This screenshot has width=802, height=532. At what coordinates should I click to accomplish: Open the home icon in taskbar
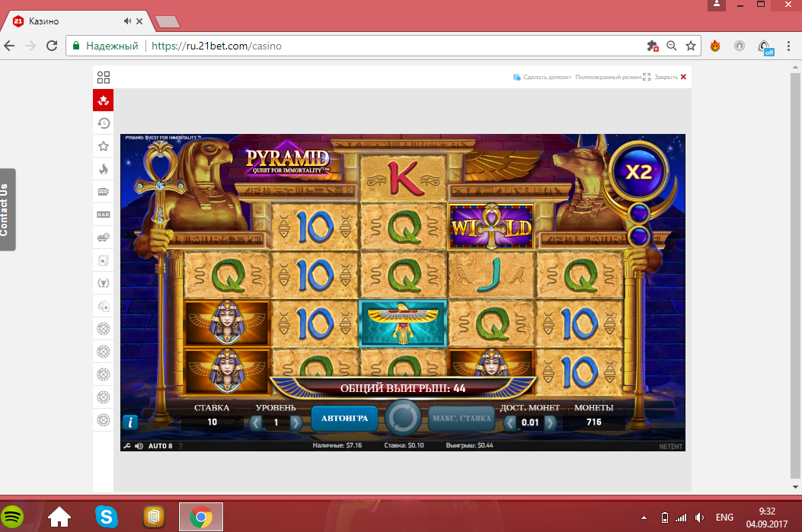(59, 518)
